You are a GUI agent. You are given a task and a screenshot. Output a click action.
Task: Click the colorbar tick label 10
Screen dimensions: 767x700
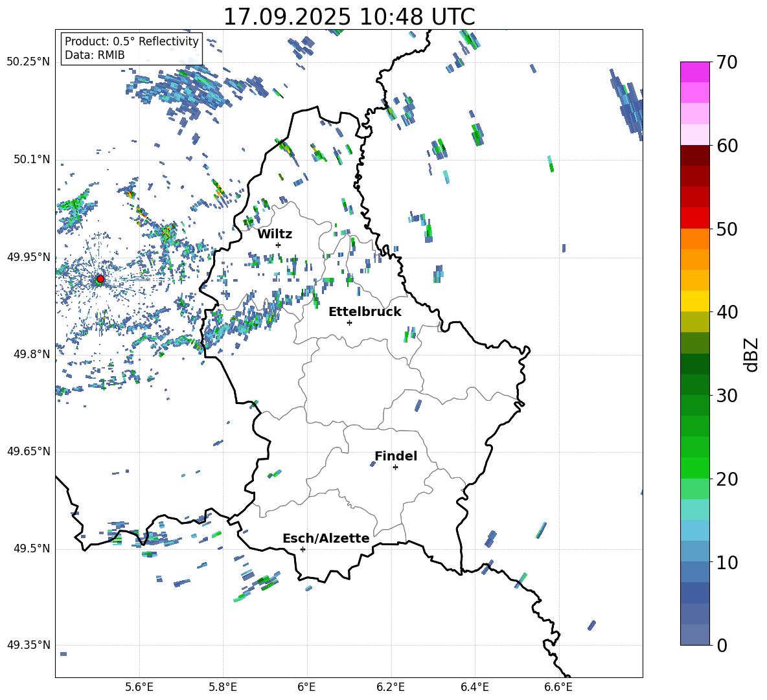[x=726, y=563]
